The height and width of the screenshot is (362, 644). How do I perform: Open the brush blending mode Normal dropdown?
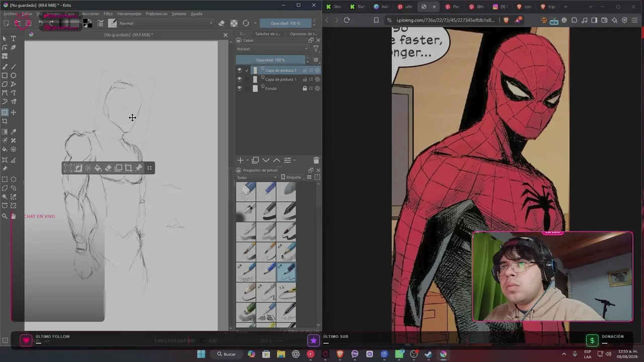tap(166, 23)
